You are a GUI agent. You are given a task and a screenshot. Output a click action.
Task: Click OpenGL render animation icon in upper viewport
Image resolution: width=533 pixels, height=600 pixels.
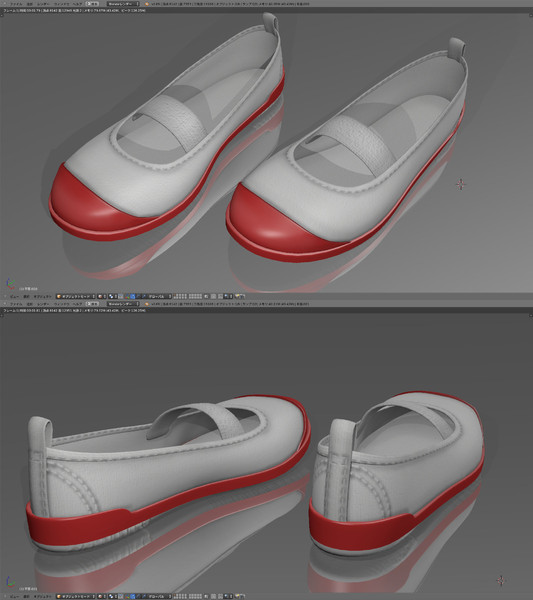[243, 296]
